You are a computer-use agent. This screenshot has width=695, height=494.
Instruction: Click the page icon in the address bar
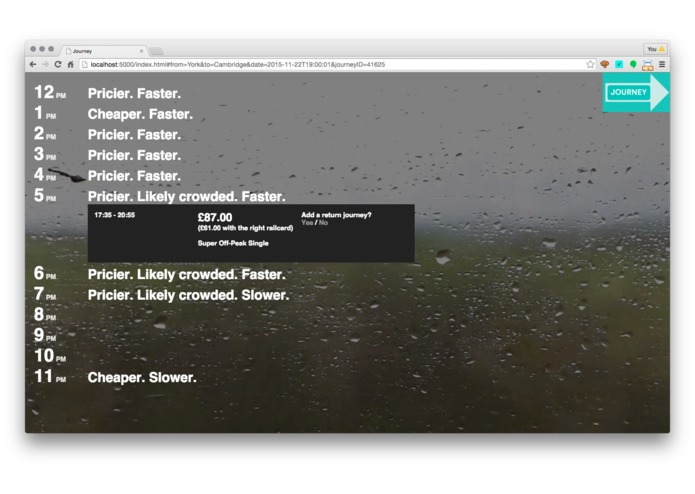[x=85, y=64]
